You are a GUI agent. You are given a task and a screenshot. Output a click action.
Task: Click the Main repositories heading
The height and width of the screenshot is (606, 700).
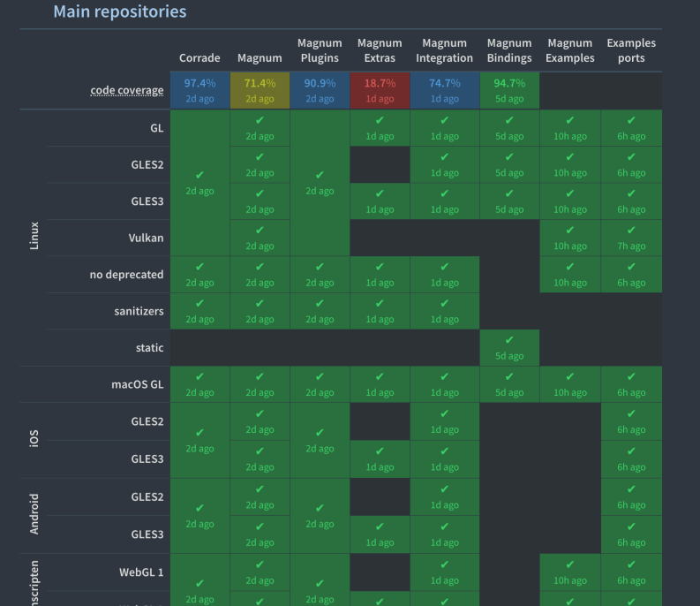pyautogui.click(x=120, y=11)
